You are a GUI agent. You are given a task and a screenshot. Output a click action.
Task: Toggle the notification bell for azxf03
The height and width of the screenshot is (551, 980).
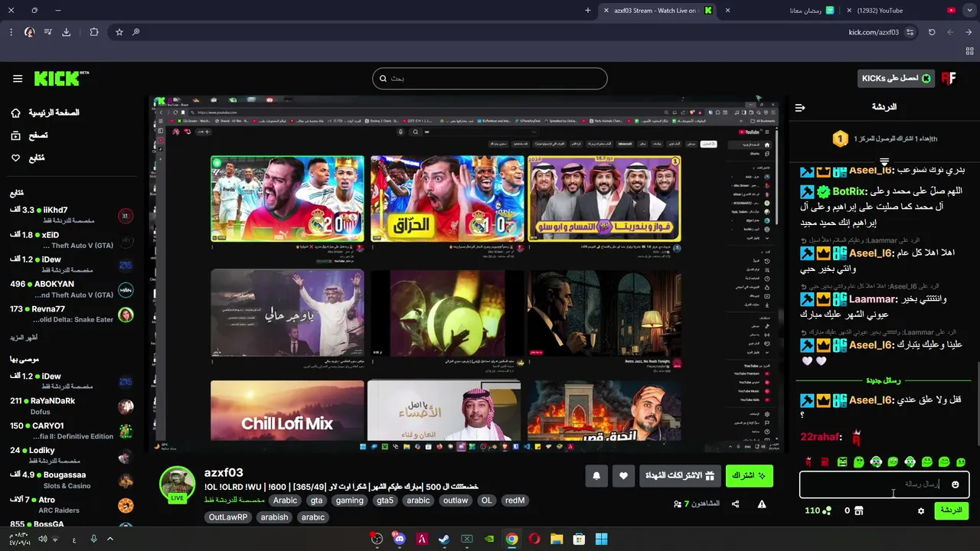[596, 475]
